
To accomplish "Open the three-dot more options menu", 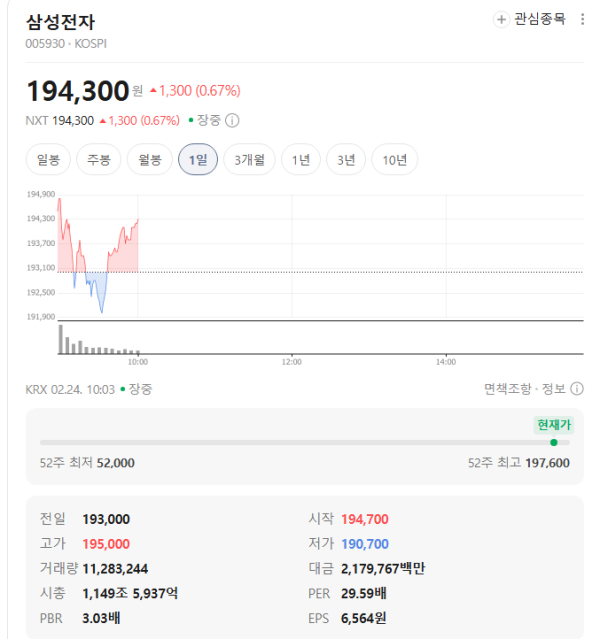I will coord(583,20).
